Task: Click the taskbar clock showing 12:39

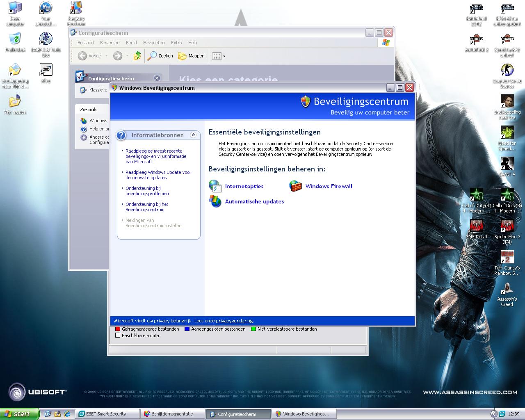Action: 514,414
